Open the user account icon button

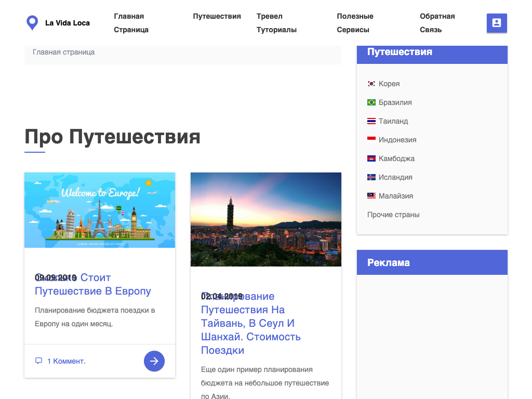click(x=496, y=23)
